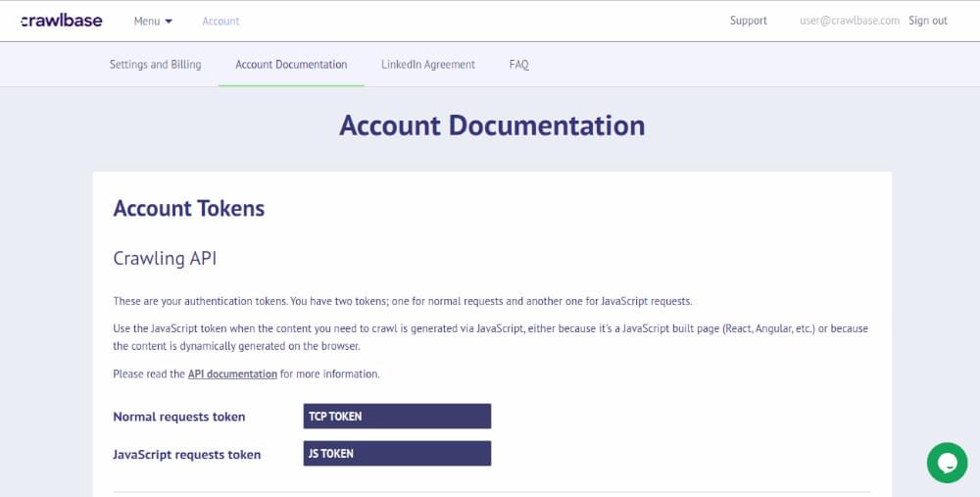This screenshot has width=980, height=497.
Task: Follow the API documentation link
Action: (x=232, y=373)
